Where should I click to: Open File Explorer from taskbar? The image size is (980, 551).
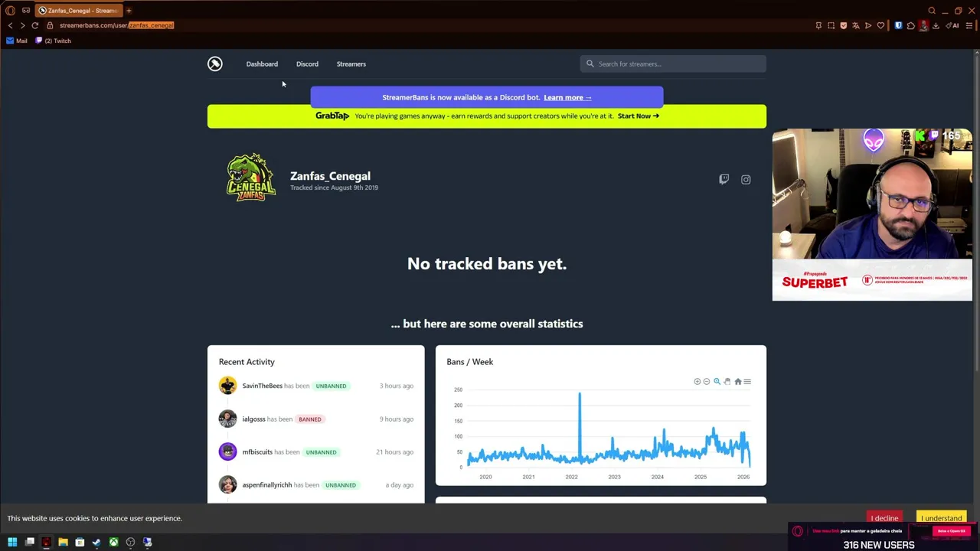pyautogui.click(x=63, y=542)
